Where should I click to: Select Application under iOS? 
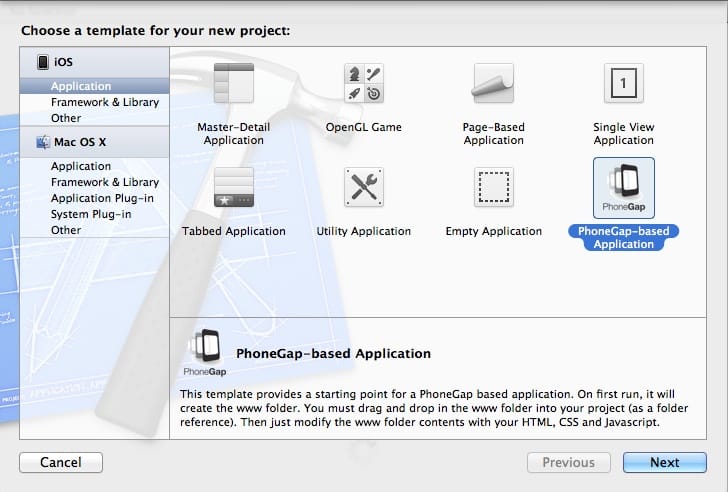coord(94,86)
